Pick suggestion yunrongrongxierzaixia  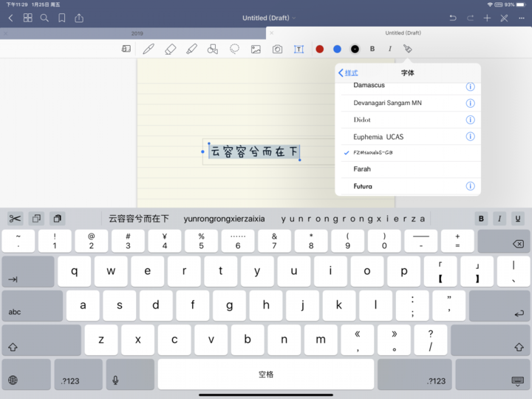click(x=224, y=219)
